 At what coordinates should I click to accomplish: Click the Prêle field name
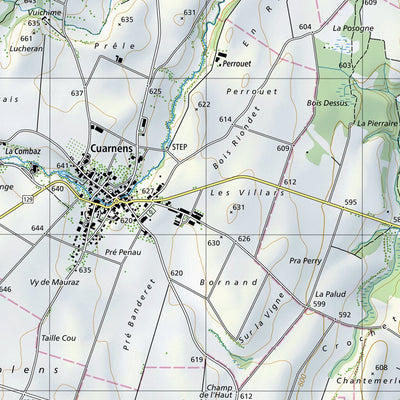pyautogui.click(x=115, y=46)
